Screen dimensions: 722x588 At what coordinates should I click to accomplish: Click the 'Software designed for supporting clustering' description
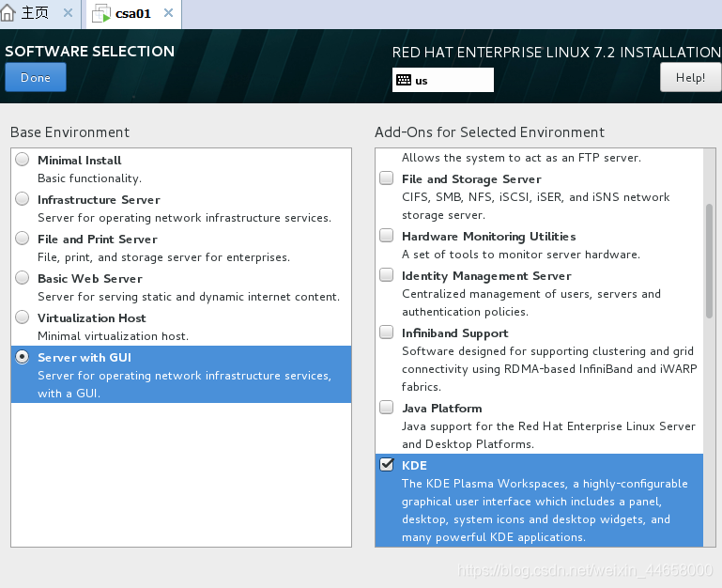pyautogui.click(x=549, y=369)
